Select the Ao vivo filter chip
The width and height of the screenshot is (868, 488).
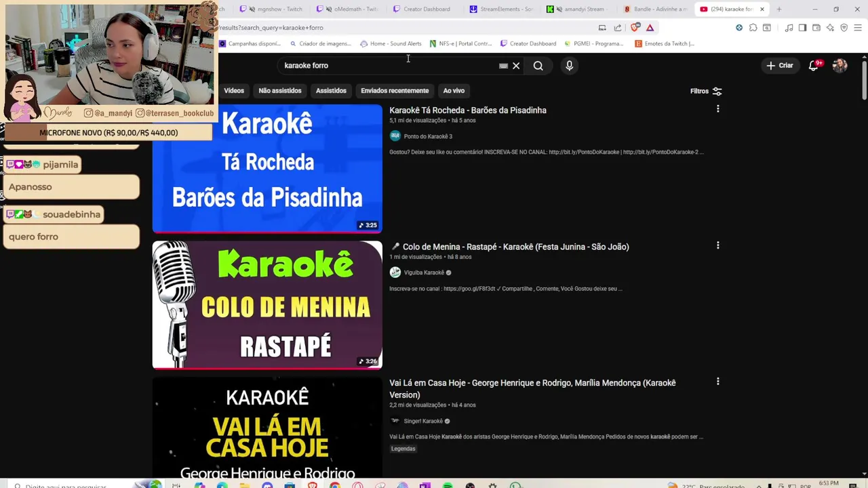tap(454, 91)
